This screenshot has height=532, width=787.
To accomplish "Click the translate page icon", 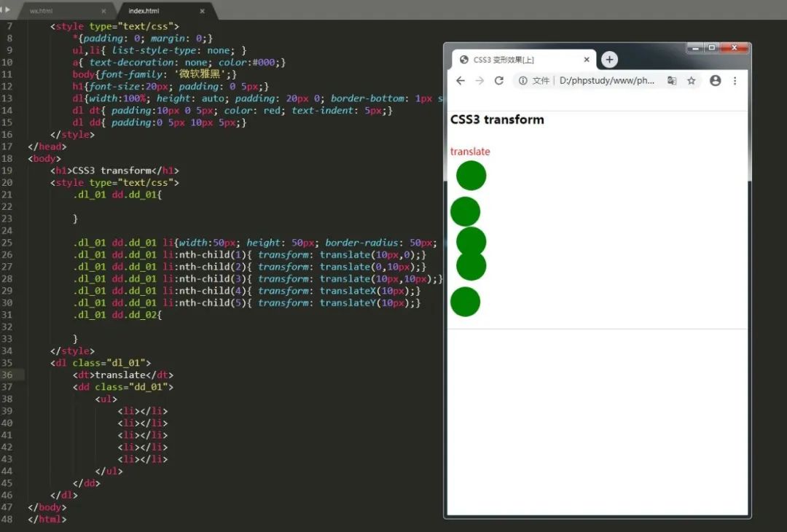I will click(672, 81).
